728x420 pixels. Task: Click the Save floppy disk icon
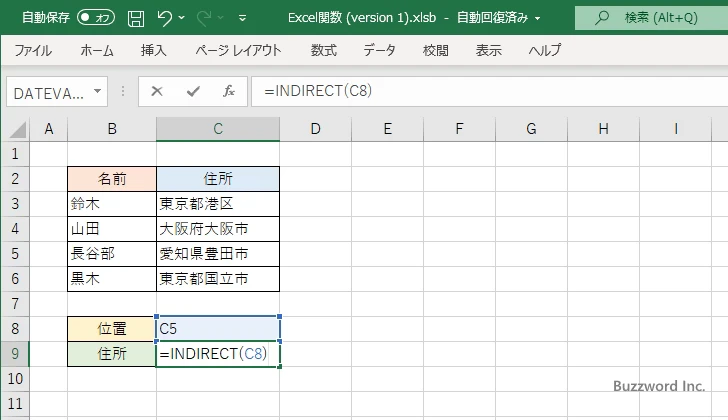click(x=136, y=18)
